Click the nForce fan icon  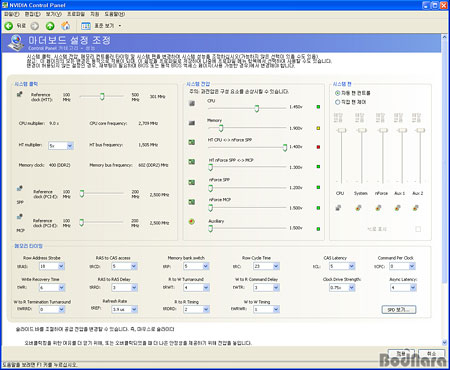[x=378, y=208]
